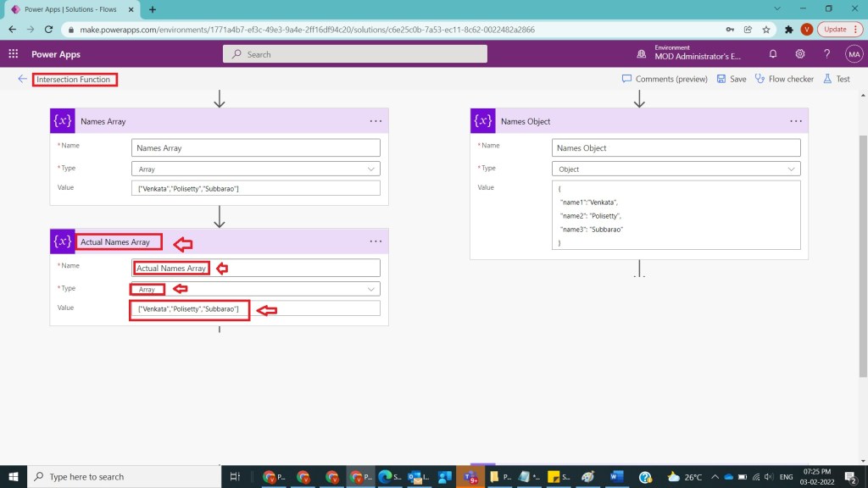The width and height of the screenshot is (868, 488).
Task: Expand the Type dropdown in Names Array
Action: tap(371, 169)
